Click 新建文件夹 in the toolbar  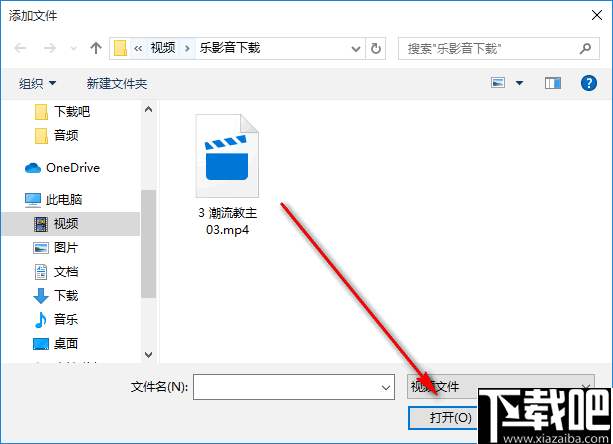click(117, 83)
